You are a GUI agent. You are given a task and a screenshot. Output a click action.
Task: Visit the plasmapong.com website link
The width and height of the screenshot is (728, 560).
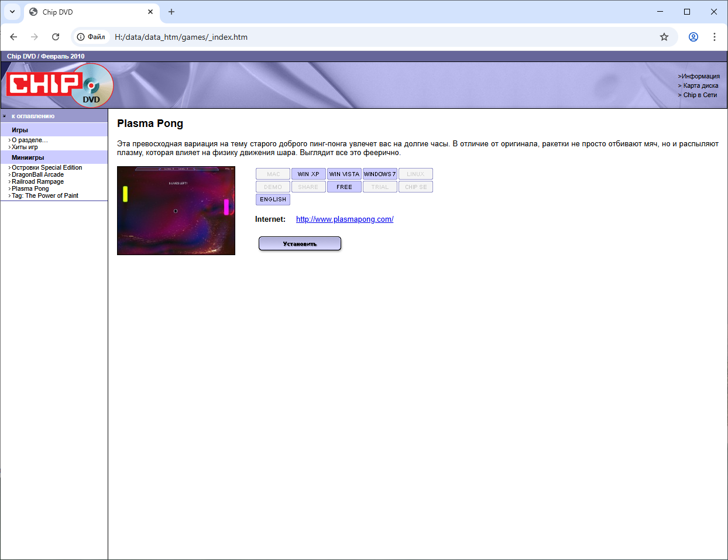click(x=345, y=219)
